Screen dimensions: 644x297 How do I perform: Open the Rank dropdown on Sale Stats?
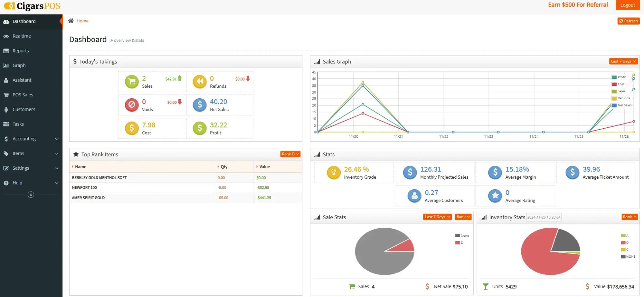click(x=463, y=217)
